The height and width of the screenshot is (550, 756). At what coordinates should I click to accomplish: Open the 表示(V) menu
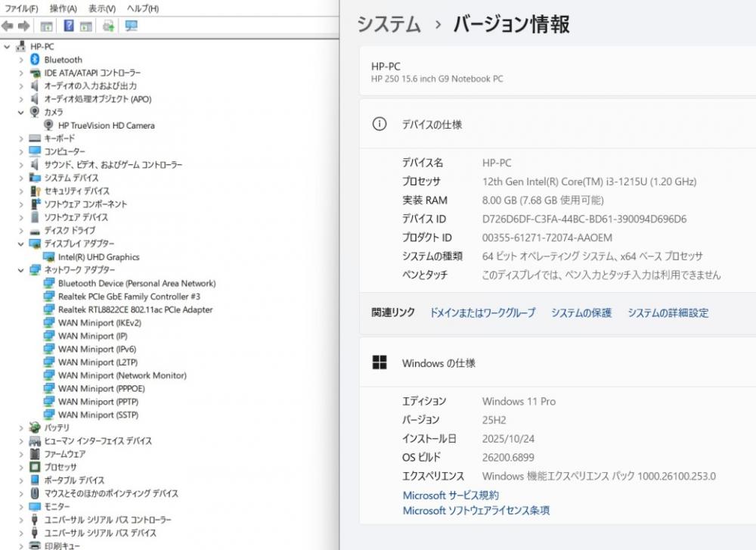pyautogui.click(x=102, y=8)
